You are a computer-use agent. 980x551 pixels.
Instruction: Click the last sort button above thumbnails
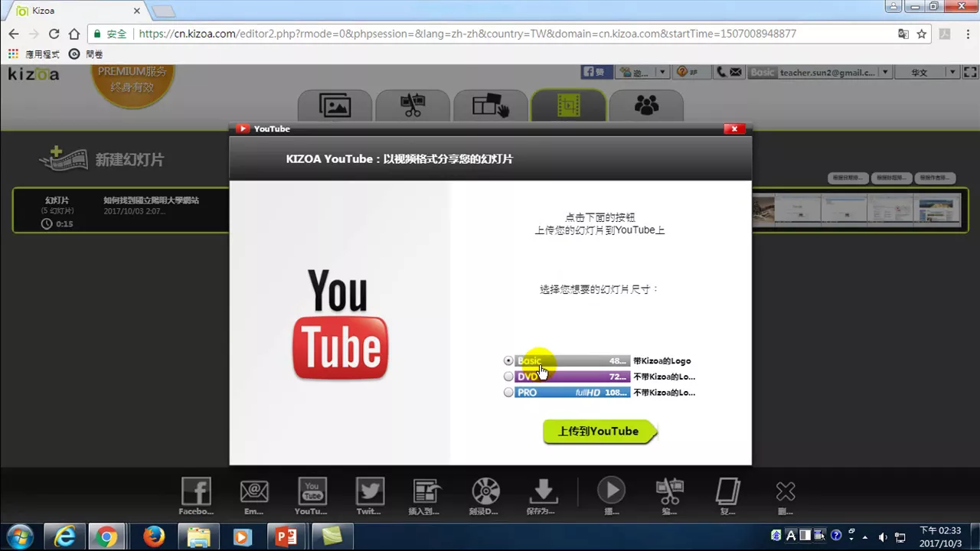click(x=935, y=178)
